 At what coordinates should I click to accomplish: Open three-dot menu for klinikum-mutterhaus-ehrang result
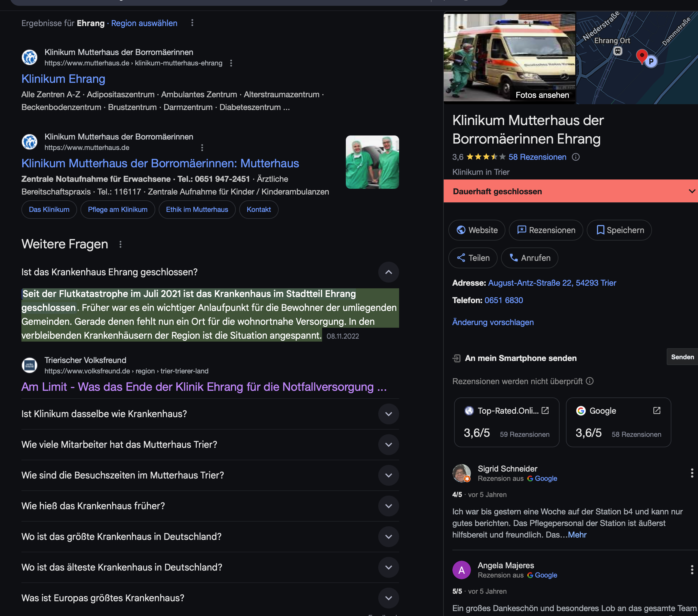pos(231,63)
